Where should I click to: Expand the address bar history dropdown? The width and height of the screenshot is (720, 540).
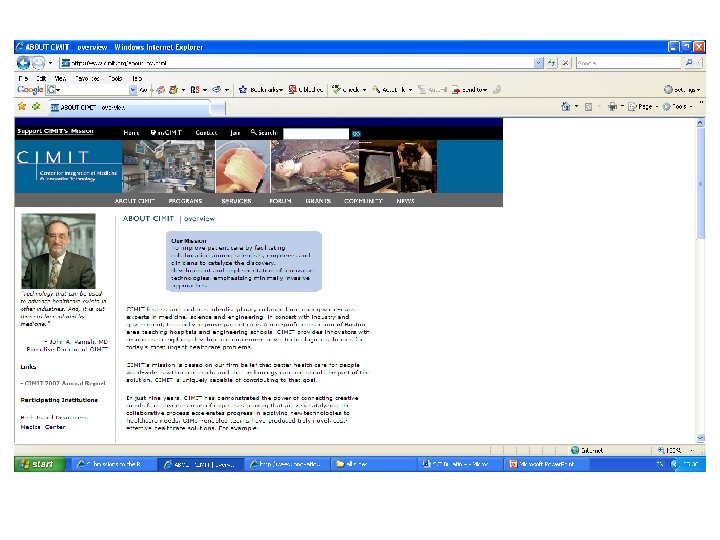click(x=538, y=63)
